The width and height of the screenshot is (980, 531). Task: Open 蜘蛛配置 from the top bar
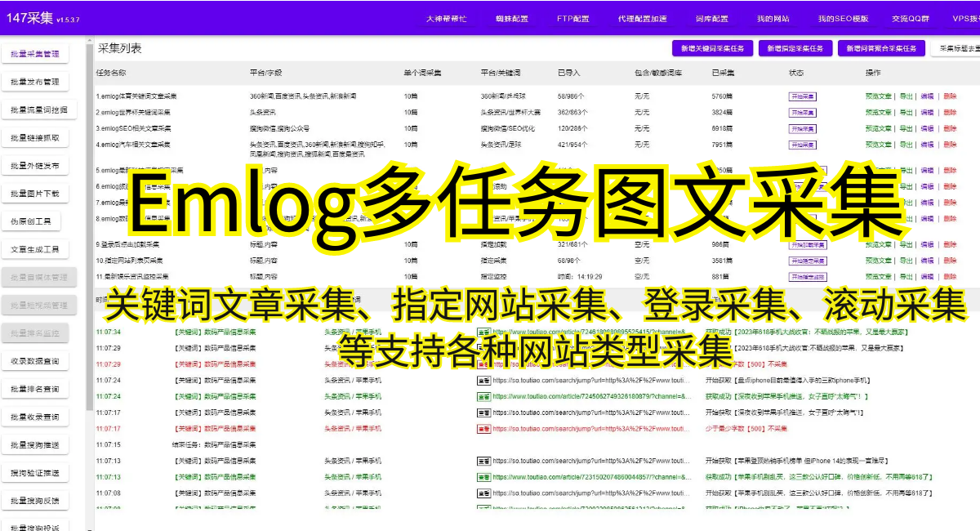click(512, 18)
